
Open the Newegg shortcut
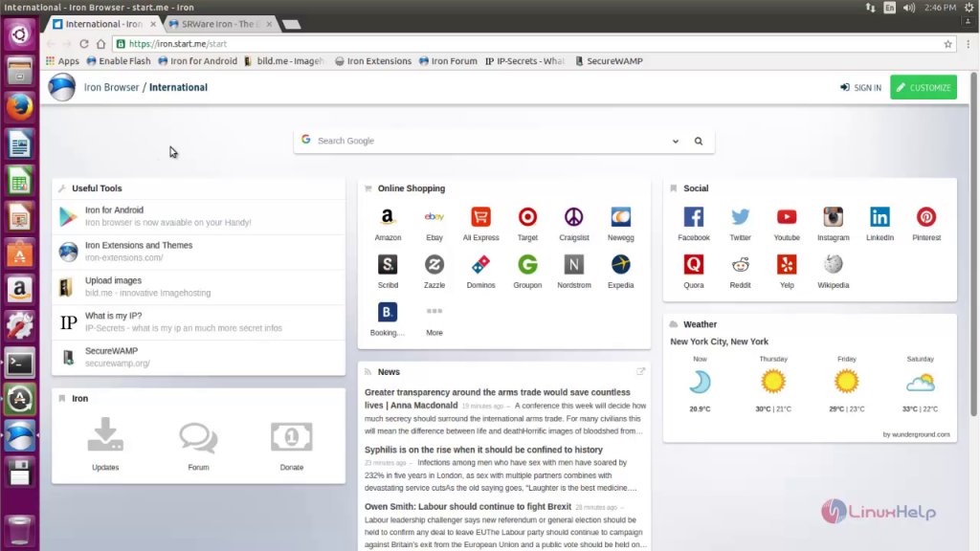[620, 217]
